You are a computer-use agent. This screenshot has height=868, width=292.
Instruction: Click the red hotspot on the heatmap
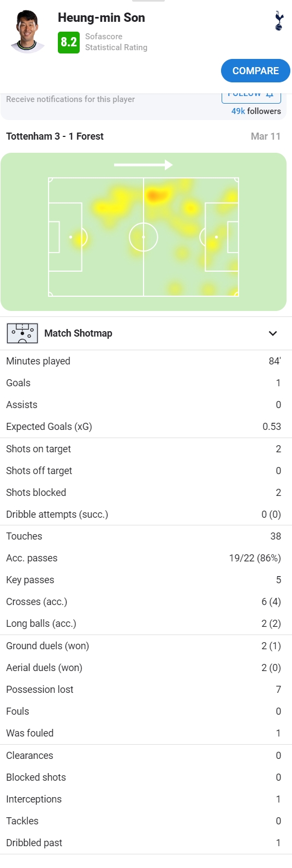coord(156,195)
